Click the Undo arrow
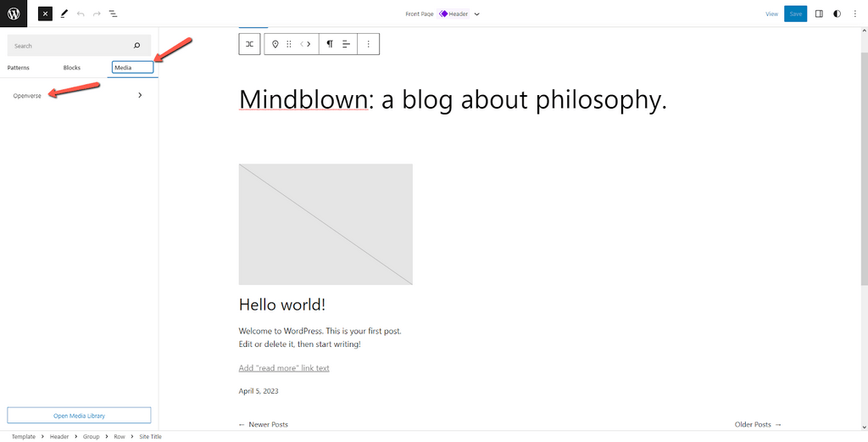 [81, 14]
